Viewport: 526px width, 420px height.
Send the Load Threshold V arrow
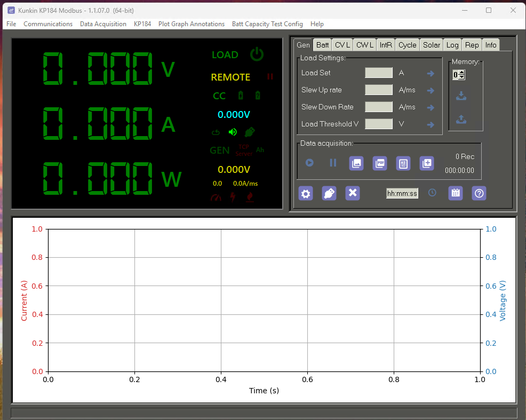coord(431,125)
